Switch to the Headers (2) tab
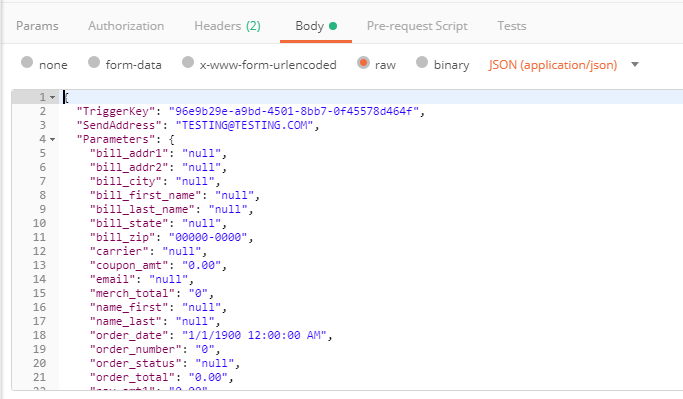This screenshot has width=683, height=399. (227, 26)
